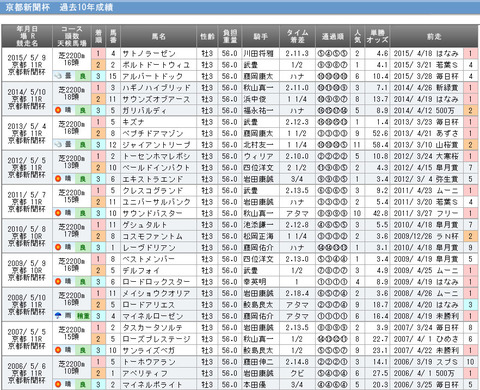Select horse name ペプチドアマゾン

click(x=153, y=133)
